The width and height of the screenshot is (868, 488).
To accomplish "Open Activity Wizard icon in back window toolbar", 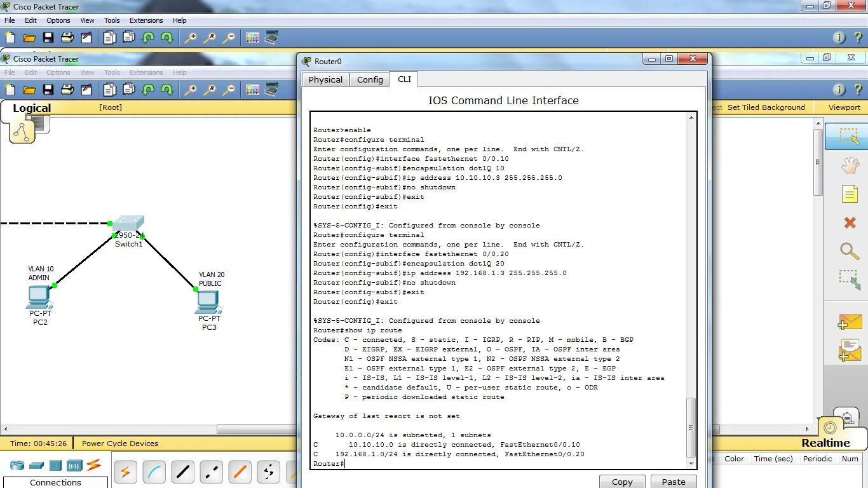I will (x=86, y=38).
